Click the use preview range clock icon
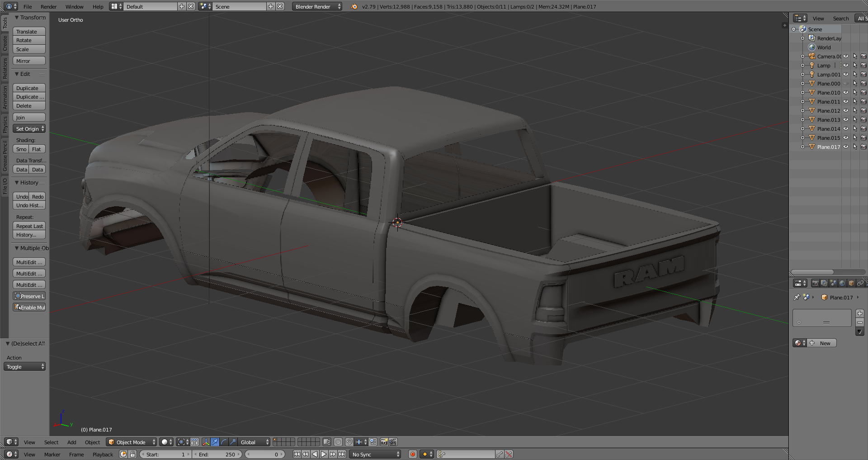 point(123,454)
